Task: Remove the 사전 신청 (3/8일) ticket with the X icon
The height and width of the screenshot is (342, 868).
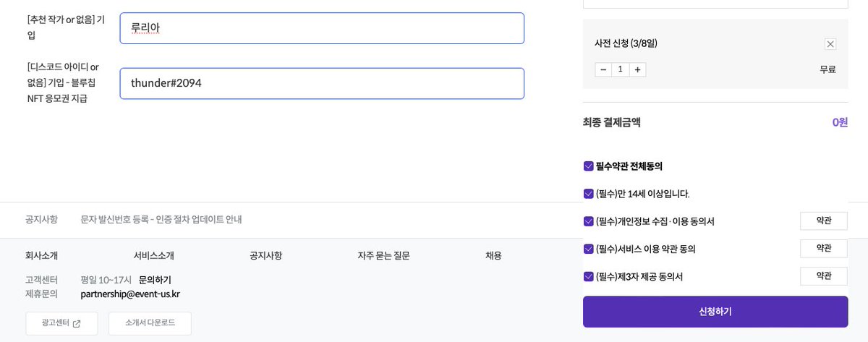Action: [x=830, y=44]
